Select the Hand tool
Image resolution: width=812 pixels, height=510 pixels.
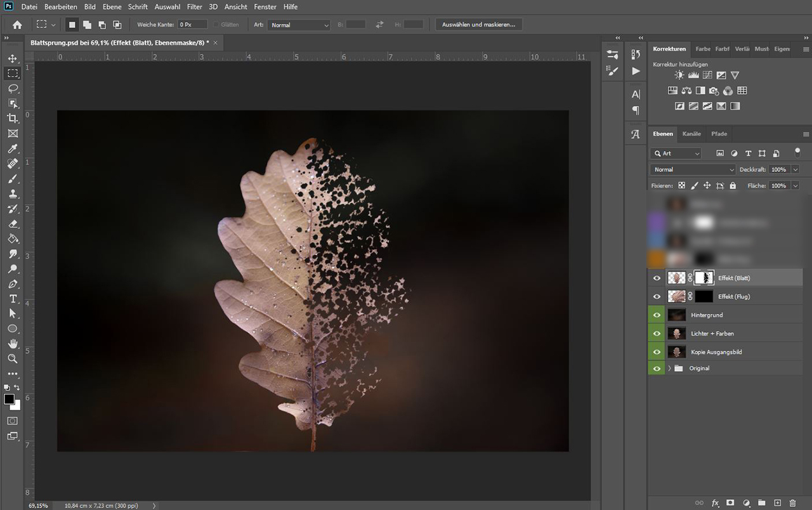(x=13, y=344)
